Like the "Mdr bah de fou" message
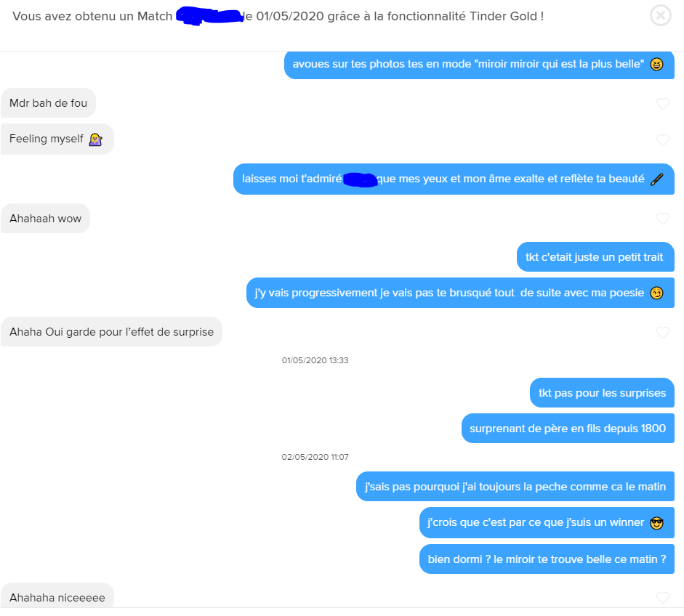The image size is (684, 616). pos(663,104)
